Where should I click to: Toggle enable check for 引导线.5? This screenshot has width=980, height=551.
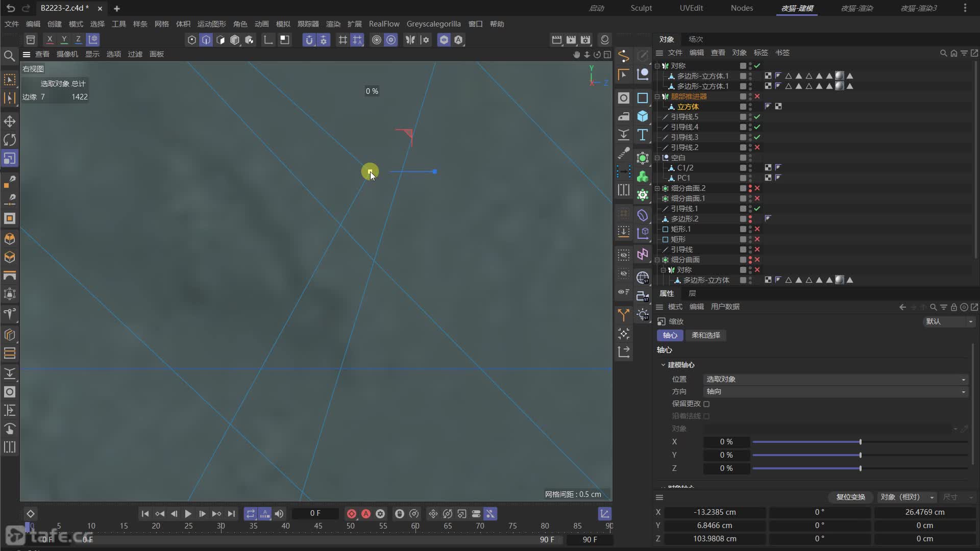pos(757,117)
